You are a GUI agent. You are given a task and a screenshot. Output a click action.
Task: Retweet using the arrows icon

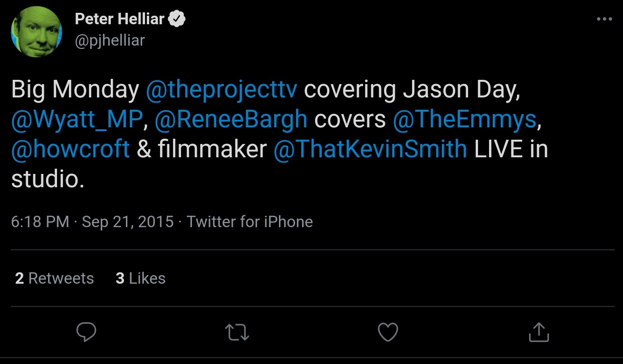237,332
